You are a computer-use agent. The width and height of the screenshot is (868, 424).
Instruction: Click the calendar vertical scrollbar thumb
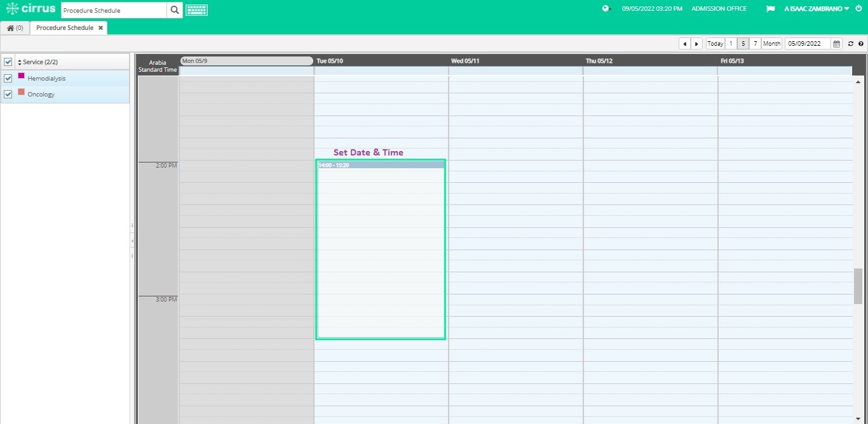[x=858, y=286]
